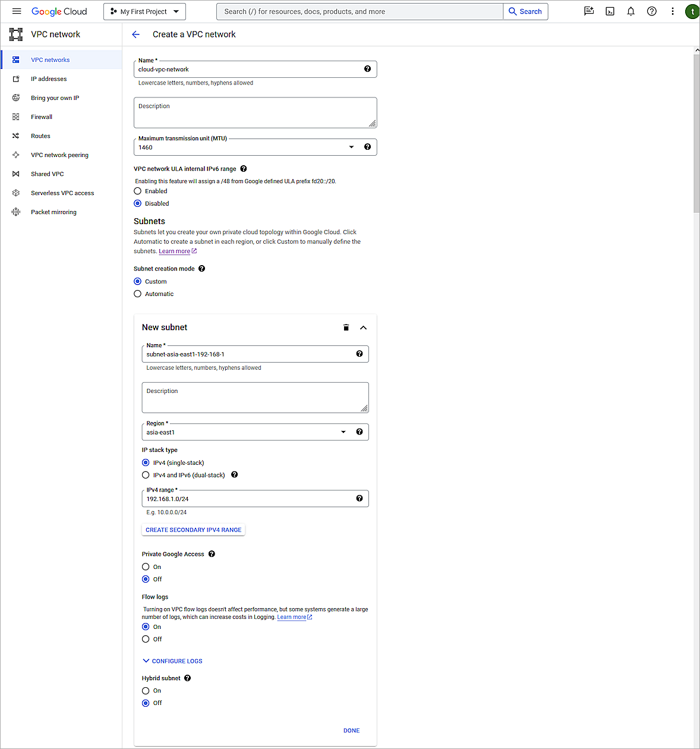Open the Firewall section in sidebar
Screen dimensions: 700x749
click(x=42, y=117)
